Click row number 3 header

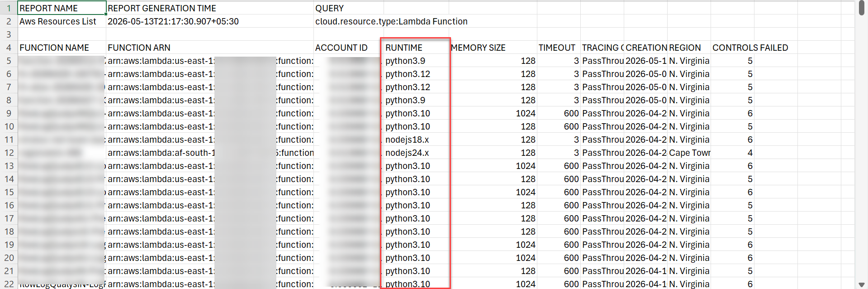coord(9,34)
